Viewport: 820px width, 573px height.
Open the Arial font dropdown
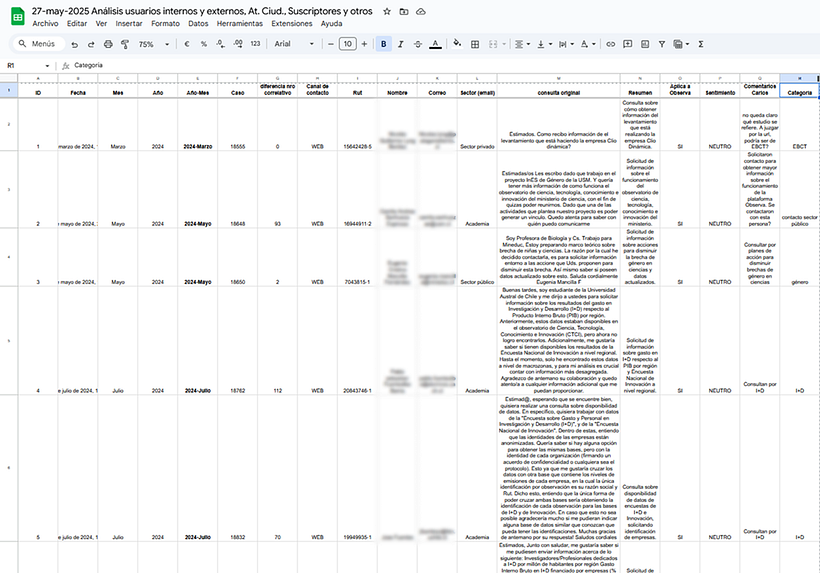click(294, 44)
